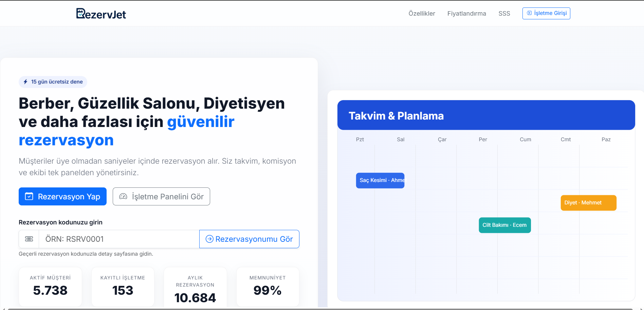
Task: Click the 15 gün ücretsiz dene badge
Action: [x=53, y=82]
